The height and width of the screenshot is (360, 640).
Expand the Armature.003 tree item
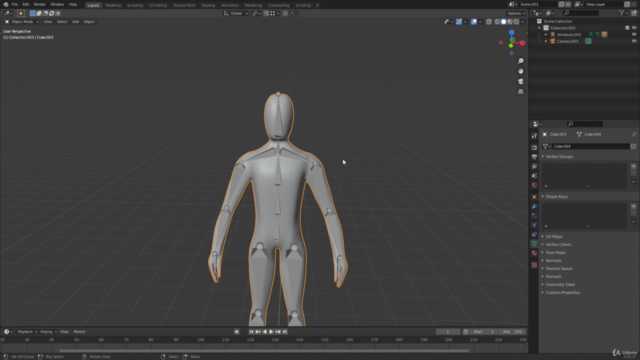click(546, 35)
